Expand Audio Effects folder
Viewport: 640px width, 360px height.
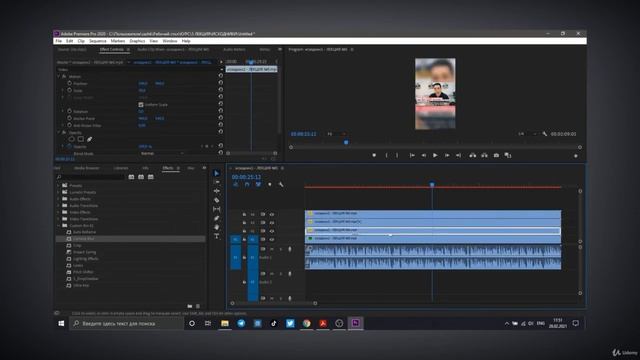[x=59, y=199]
